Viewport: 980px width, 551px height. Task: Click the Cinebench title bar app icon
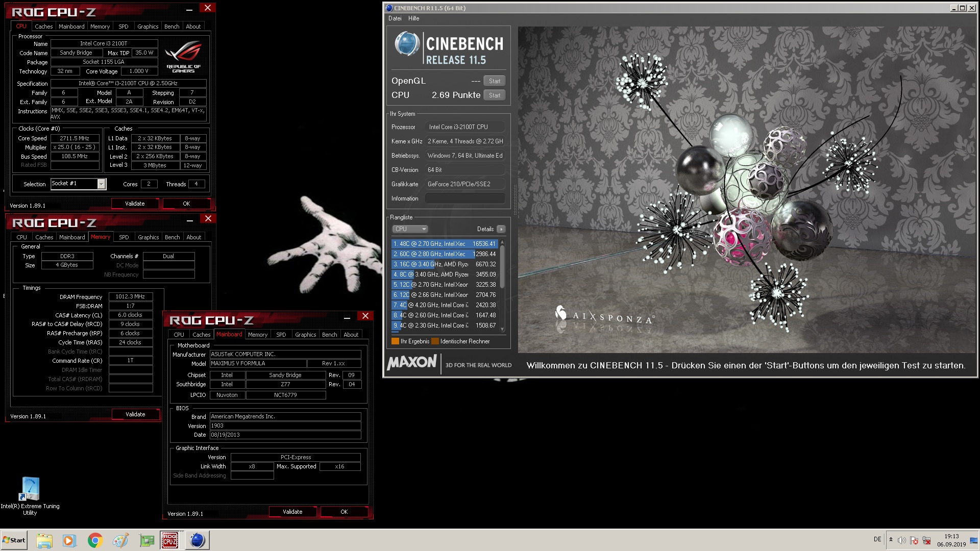(x=389, y=8)
